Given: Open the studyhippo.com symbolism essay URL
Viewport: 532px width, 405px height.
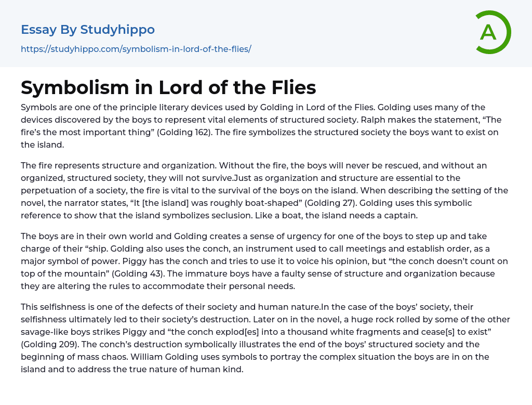Looking at the screenshot, I should pyautogui.click(x=136, y=49).
